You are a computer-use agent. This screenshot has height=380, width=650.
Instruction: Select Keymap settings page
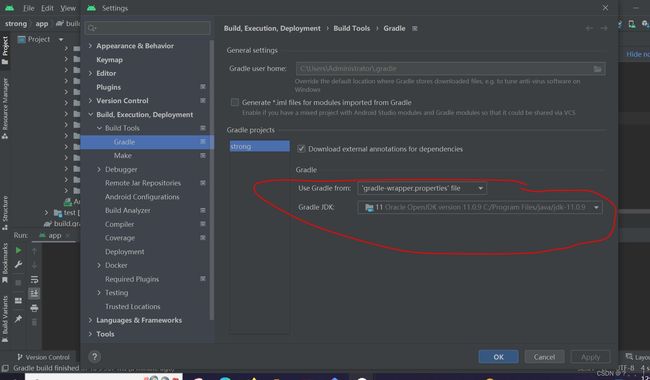(x=109, y=60)
